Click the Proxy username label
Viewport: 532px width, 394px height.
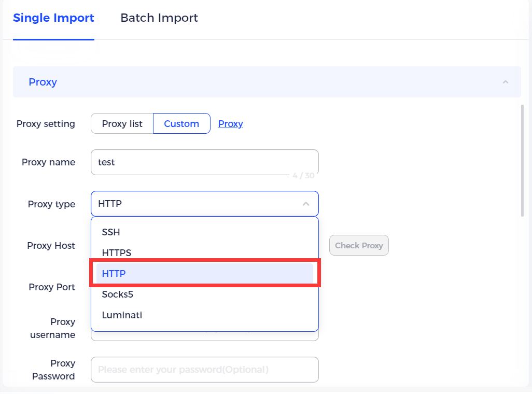click(52, 328)
